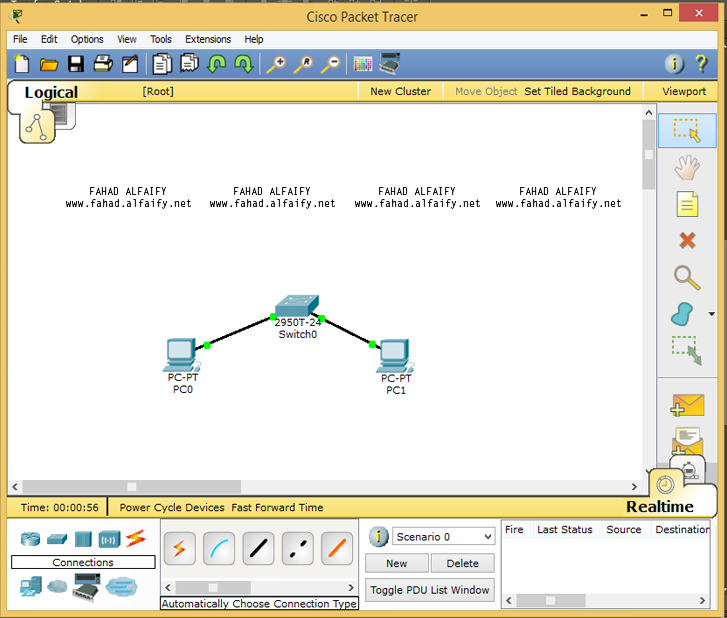Viewport: 727px width, 618px height.
Task: Paste using the paste toolbar icon
Action: pos(189,64)
